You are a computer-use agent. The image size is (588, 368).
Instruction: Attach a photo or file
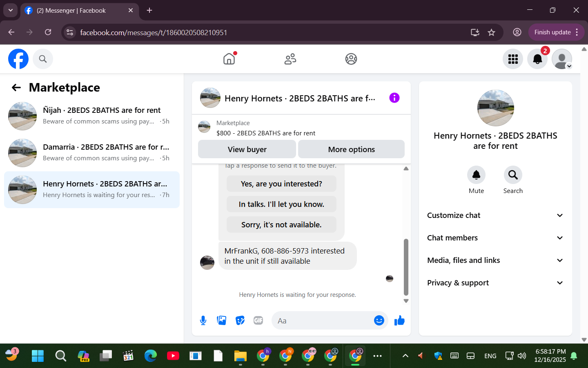tap(222, 321)
